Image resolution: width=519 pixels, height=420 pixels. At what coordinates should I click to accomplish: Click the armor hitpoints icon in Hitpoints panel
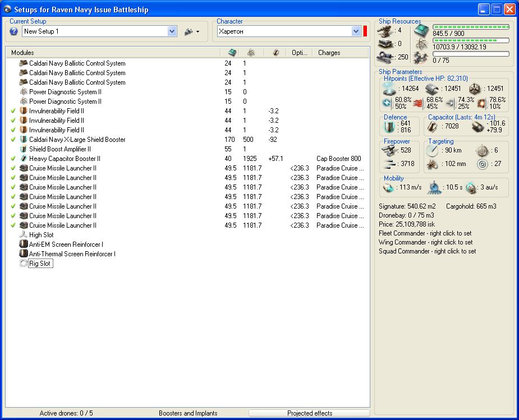(x=432, y=89)
